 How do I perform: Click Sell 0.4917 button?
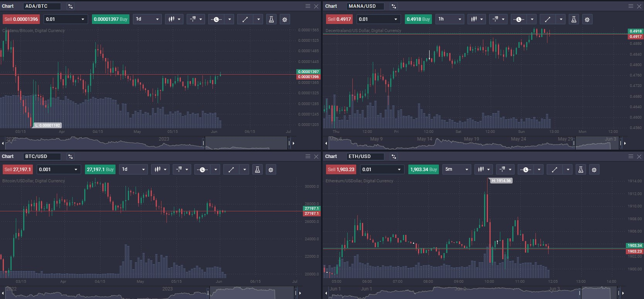[339, 19]
